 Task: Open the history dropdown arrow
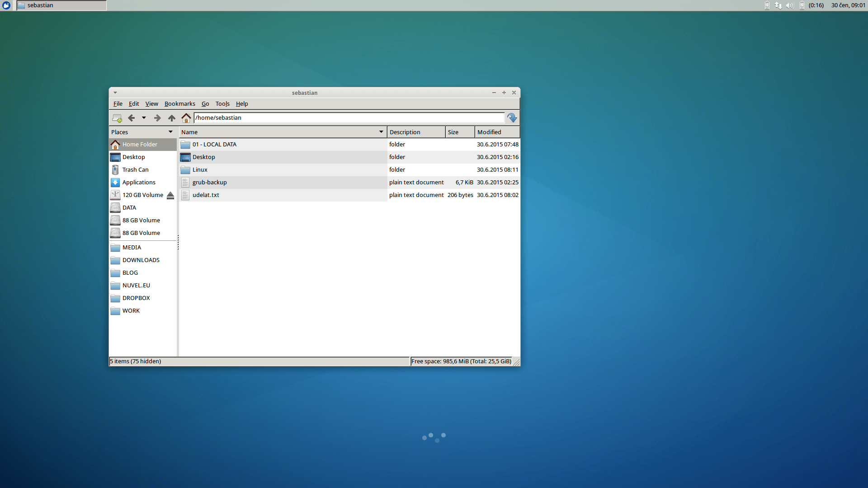(144, 118)
